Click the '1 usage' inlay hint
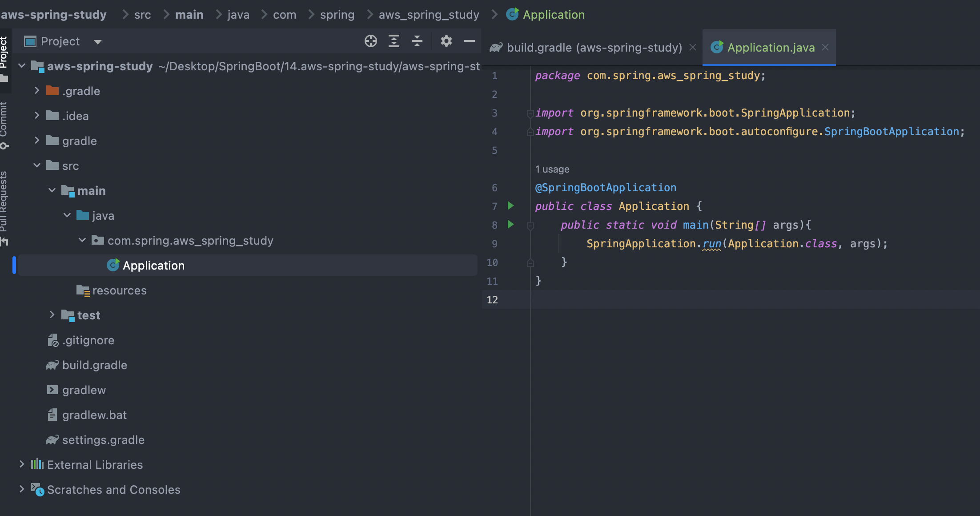 tap(552, 169)
